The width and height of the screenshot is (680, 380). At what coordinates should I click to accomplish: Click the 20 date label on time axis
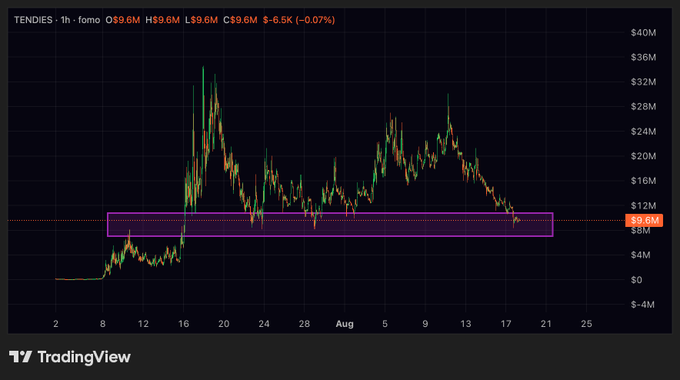224,324
